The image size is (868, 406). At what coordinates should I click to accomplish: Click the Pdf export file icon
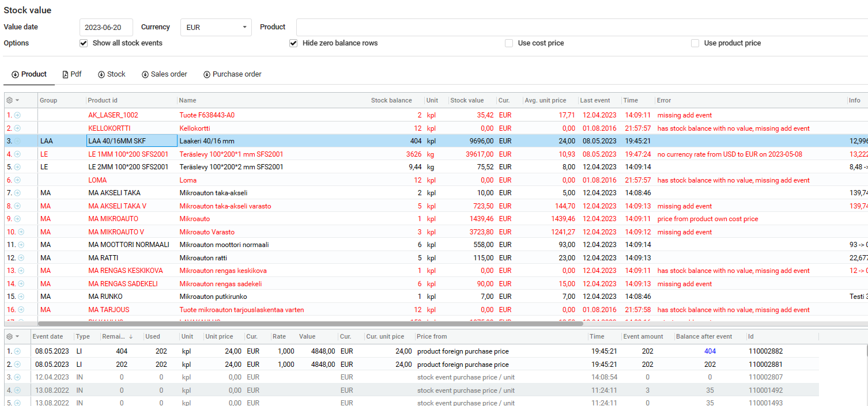click(65, 74)
